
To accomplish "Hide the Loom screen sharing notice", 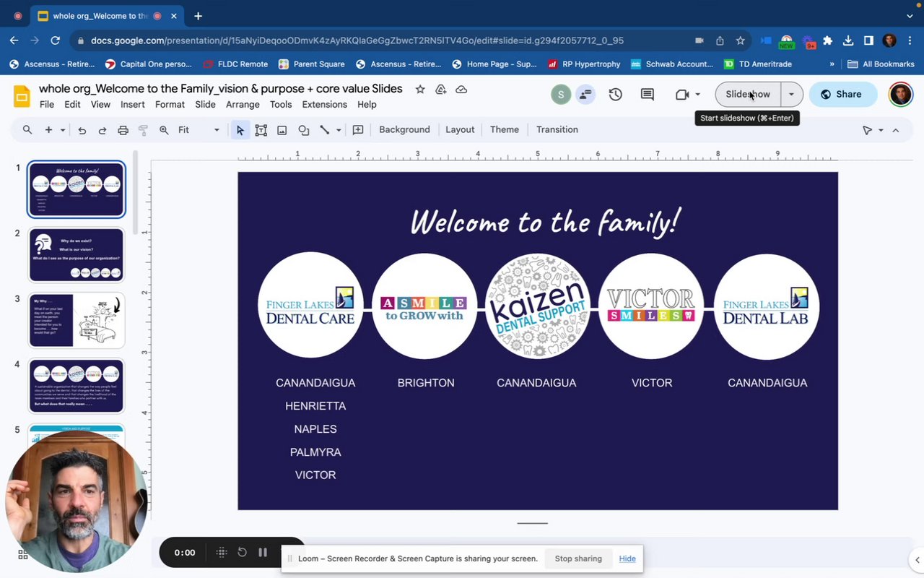I will click(x=627, y=558).
